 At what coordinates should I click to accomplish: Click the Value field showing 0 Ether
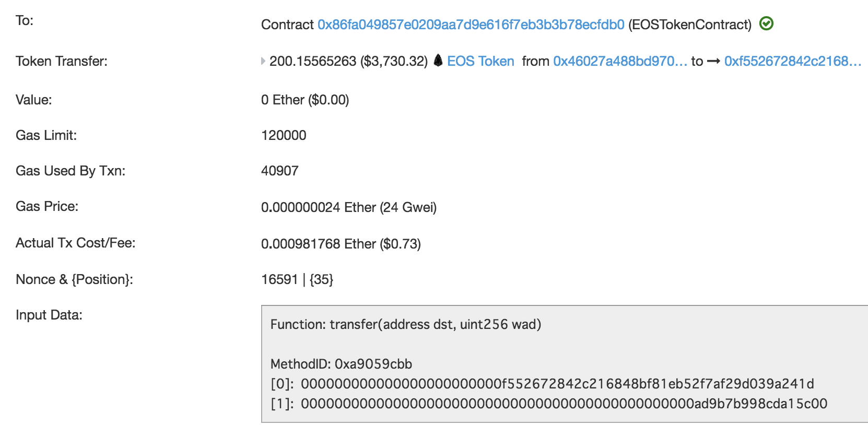pos(306,100)
